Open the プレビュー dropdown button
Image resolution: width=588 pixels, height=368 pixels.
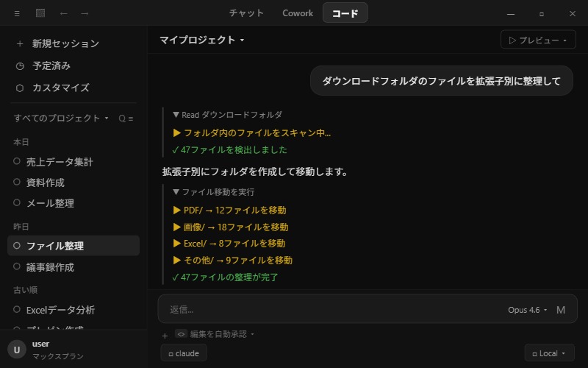538,40
